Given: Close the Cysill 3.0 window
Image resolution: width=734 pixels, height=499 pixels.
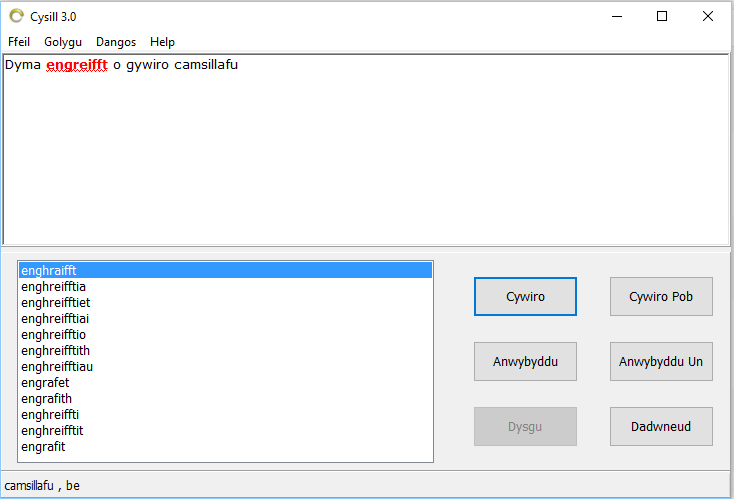Looking at the screenshot, I should click(x=708, y=16).
